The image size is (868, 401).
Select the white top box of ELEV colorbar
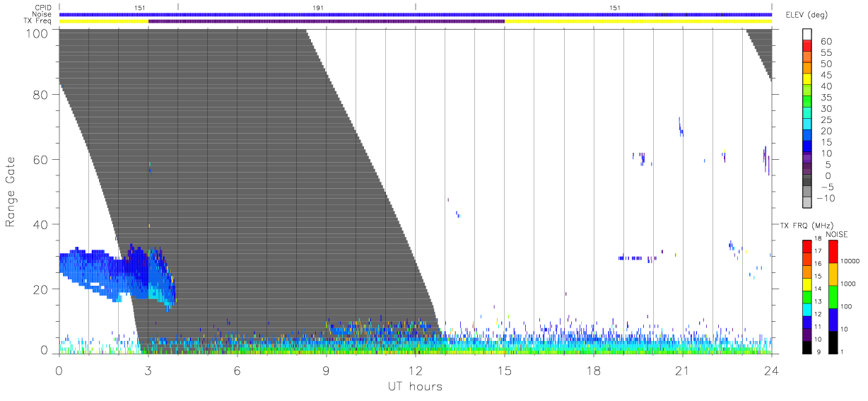coord(808,35)
